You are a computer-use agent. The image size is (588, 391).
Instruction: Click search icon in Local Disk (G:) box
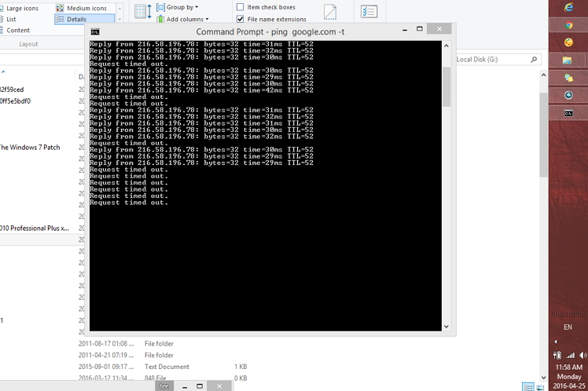[x=534, y=60]
